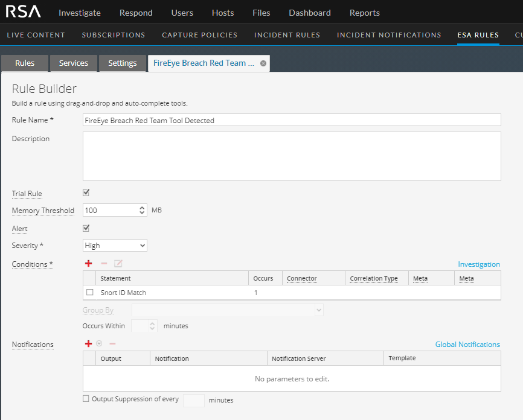Viewport: 523px width, 420px height.
Task: Toggle the Trial Rule checkbox
Action: click(x=86, y=193)
